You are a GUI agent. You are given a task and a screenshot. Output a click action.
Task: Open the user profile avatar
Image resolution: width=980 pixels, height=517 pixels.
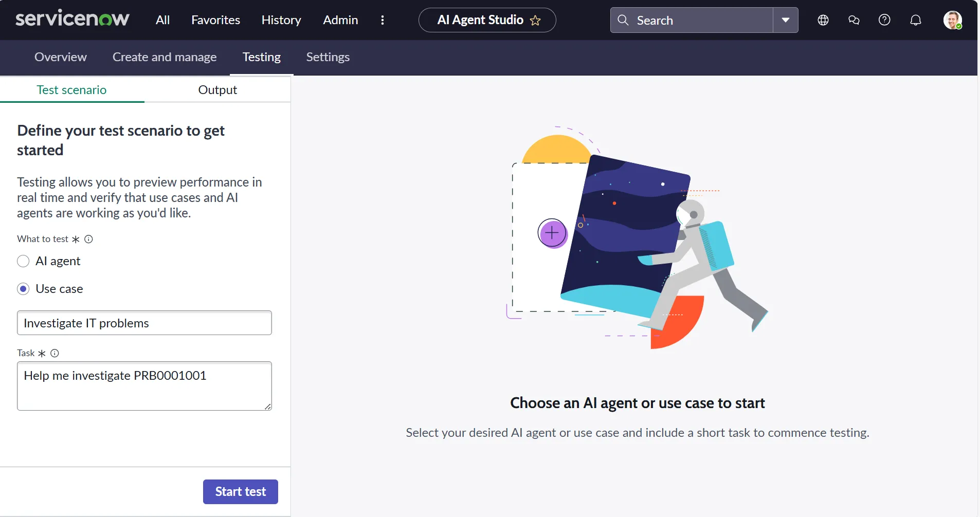pos(952,20)
